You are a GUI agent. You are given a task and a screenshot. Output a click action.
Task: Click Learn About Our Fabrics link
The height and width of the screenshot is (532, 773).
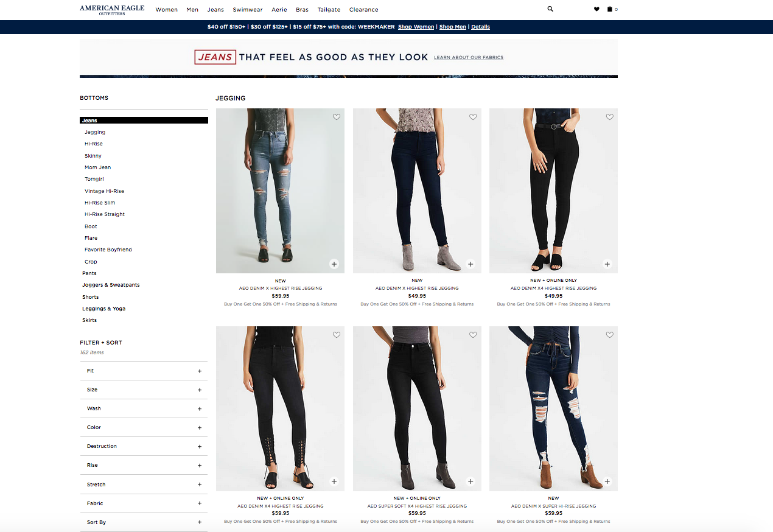click(x=469, y=58)
